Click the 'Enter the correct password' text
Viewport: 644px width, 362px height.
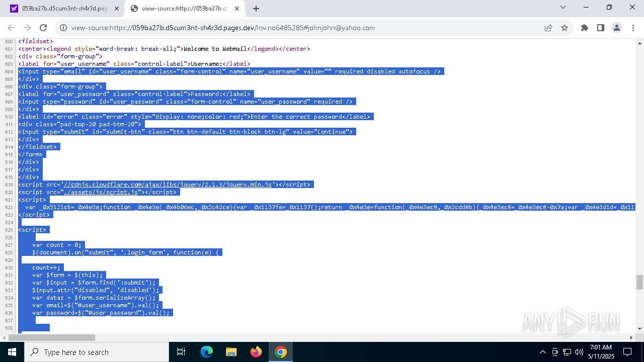(296, 117)
